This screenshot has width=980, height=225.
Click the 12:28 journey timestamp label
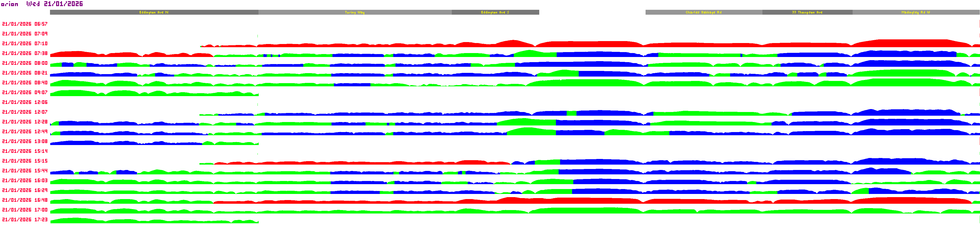click(x=25, y=122)
